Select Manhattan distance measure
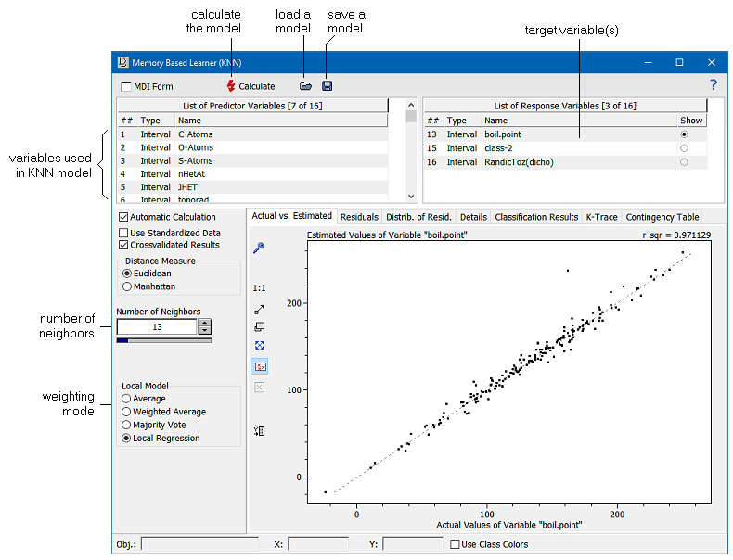The height and width of the screenshot is (560, 733). click(127, 286)
